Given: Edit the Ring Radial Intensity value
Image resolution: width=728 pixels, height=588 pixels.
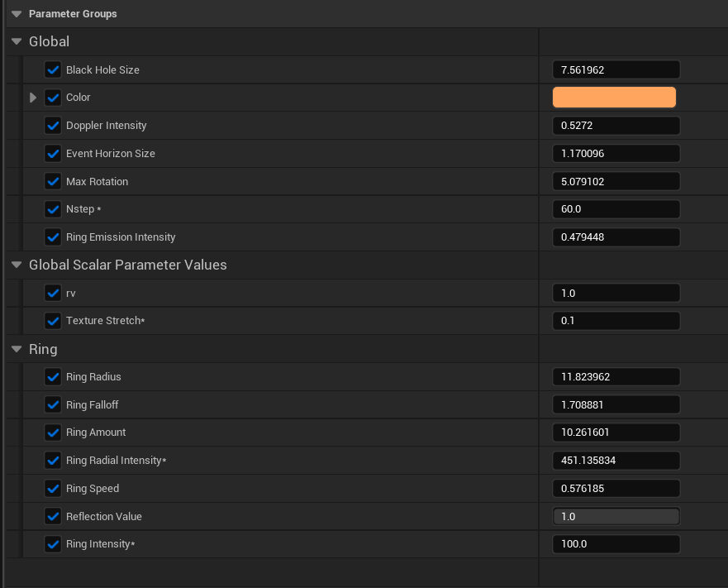Looking at the screenshot, I should (x=616, y=460).
